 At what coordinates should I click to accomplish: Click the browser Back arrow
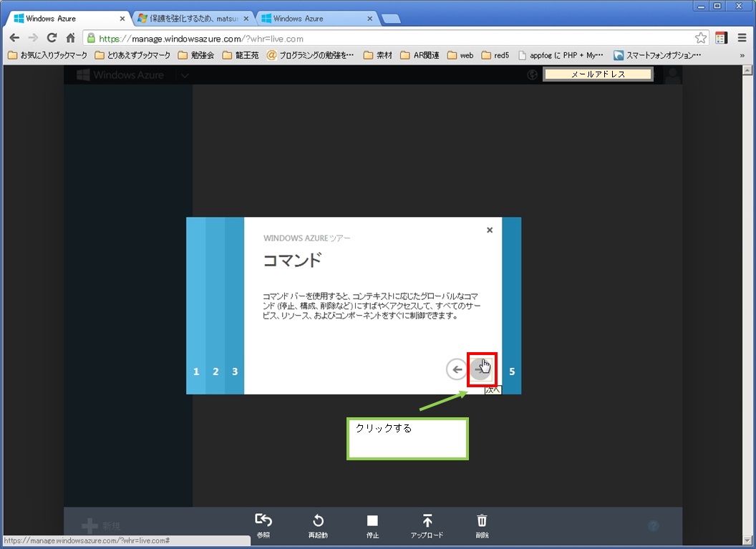point(14,38)
